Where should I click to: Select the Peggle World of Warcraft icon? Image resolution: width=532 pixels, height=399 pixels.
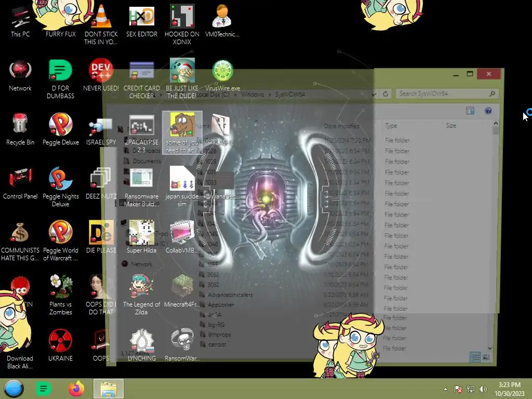(61, 241)
